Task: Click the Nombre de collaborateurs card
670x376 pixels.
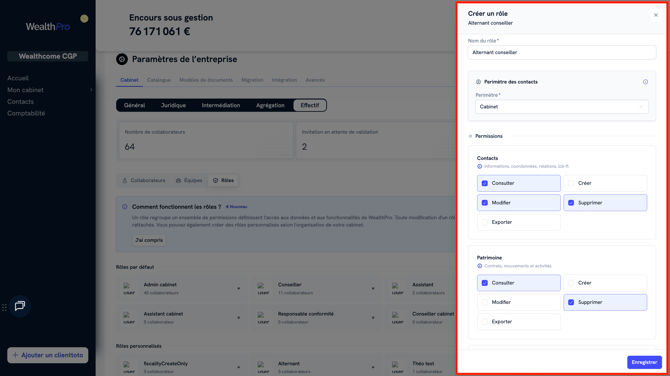Action: point(206,141)
